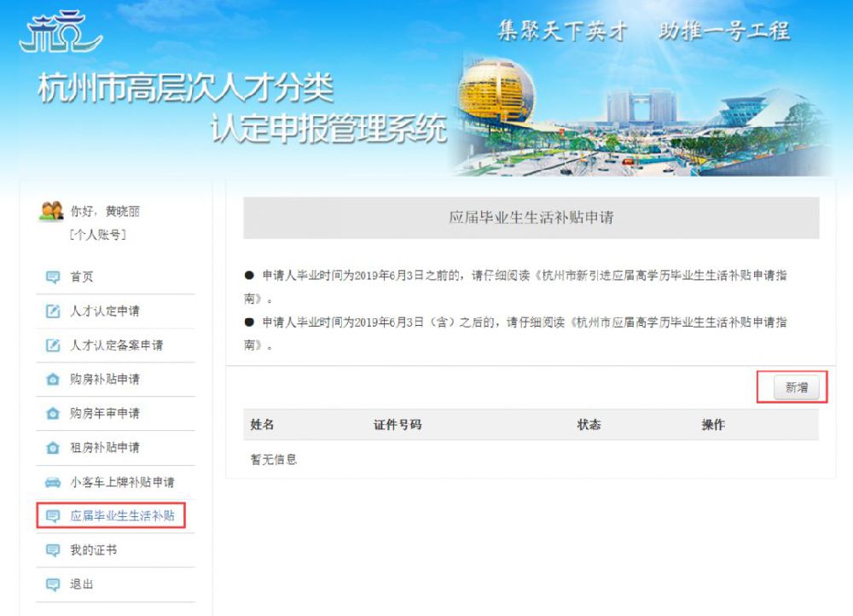The height and width of the screenshot is (616, 853).
Task: Open the 应届毕业生生活补贴 menu item
Action: click(x=122, y=515)
